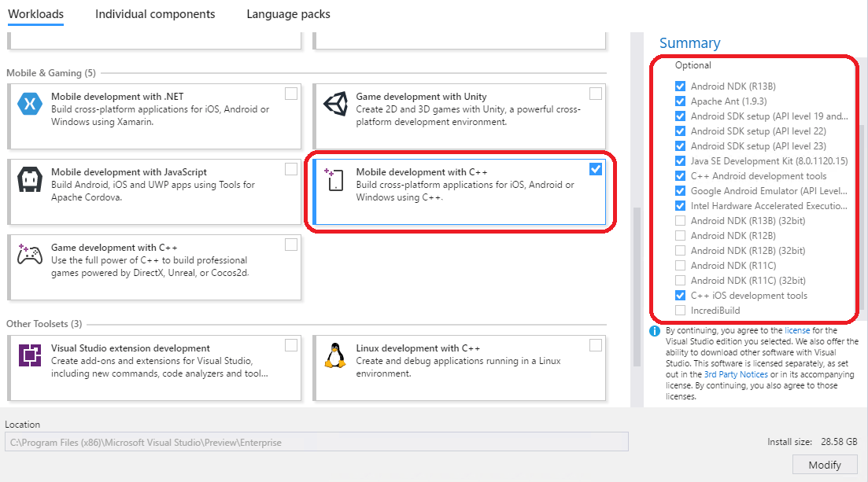Uncheck Android SDK setup (API level 22)

[681, 131]
